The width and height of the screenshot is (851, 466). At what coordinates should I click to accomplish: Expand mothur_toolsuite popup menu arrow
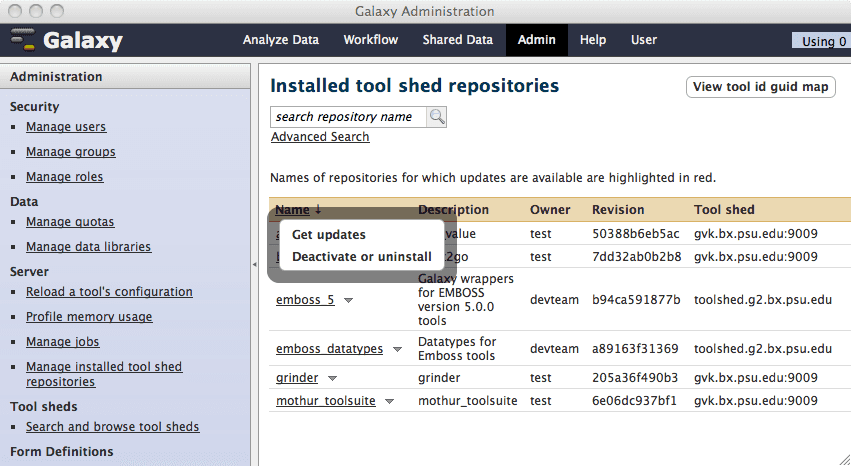pyautogui.click(x=390, y=401)
